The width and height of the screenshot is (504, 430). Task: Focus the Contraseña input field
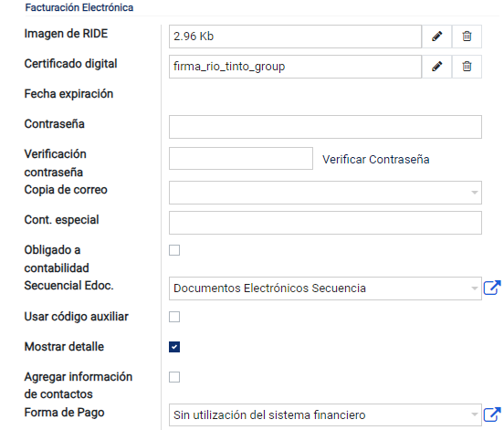[325, 127]
